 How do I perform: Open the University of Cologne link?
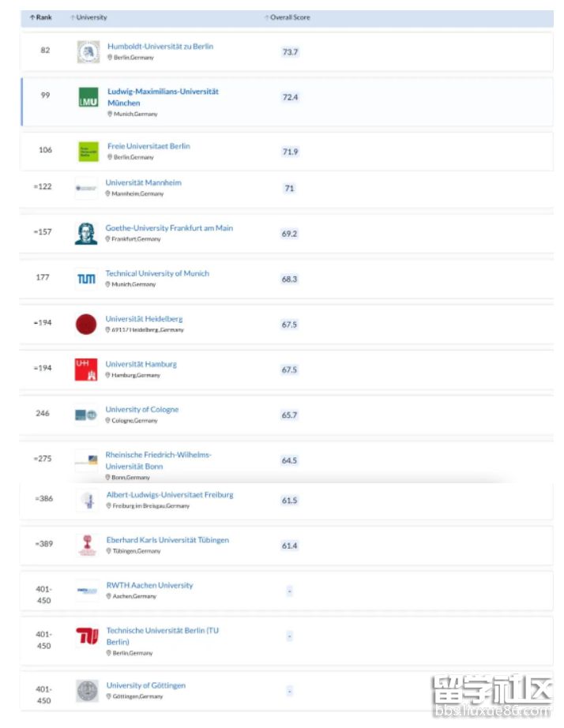[x=142, y=410]
